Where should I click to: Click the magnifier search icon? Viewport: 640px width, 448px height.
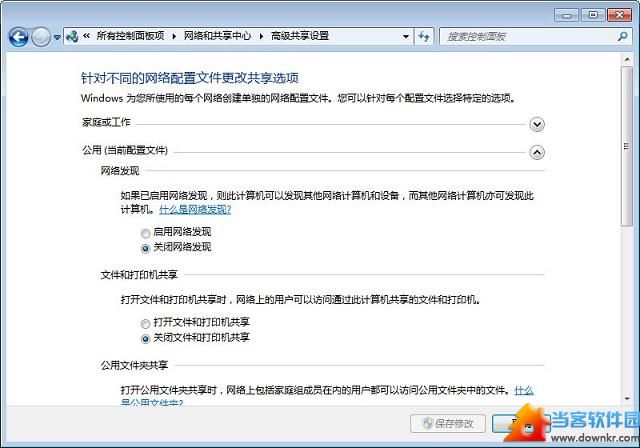pos(623,36)
